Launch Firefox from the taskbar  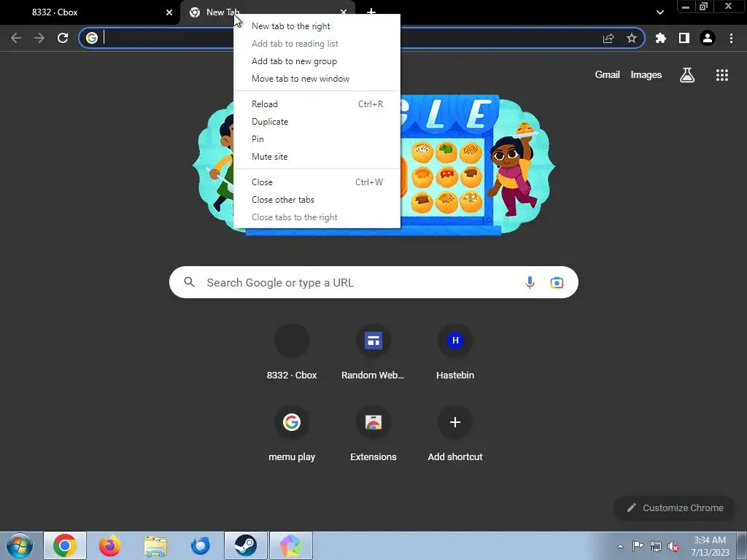[109, 545]
